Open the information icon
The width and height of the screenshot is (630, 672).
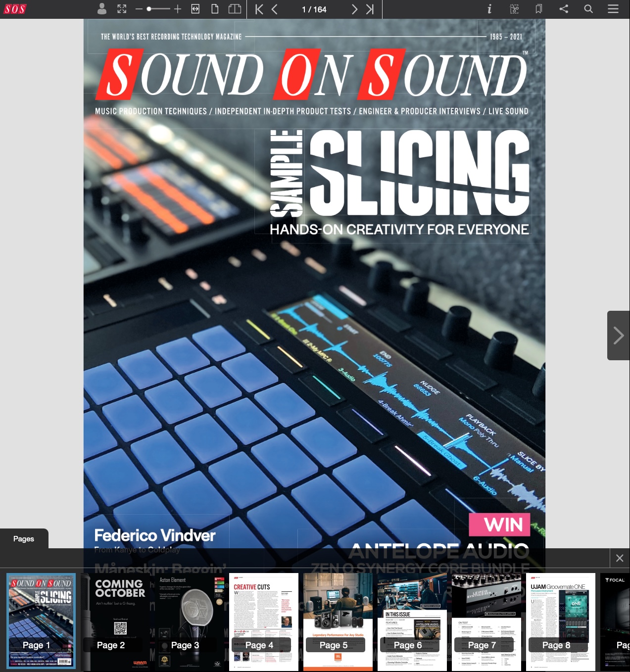pyautogui.click(x=489, y=9)
